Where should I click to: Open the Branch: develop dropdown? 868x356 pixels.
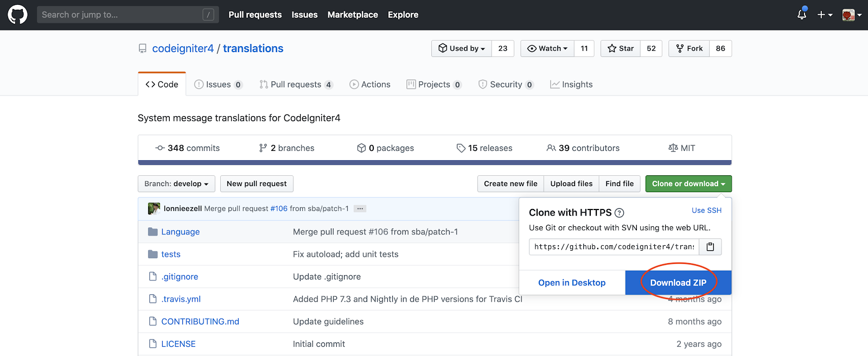176,184
